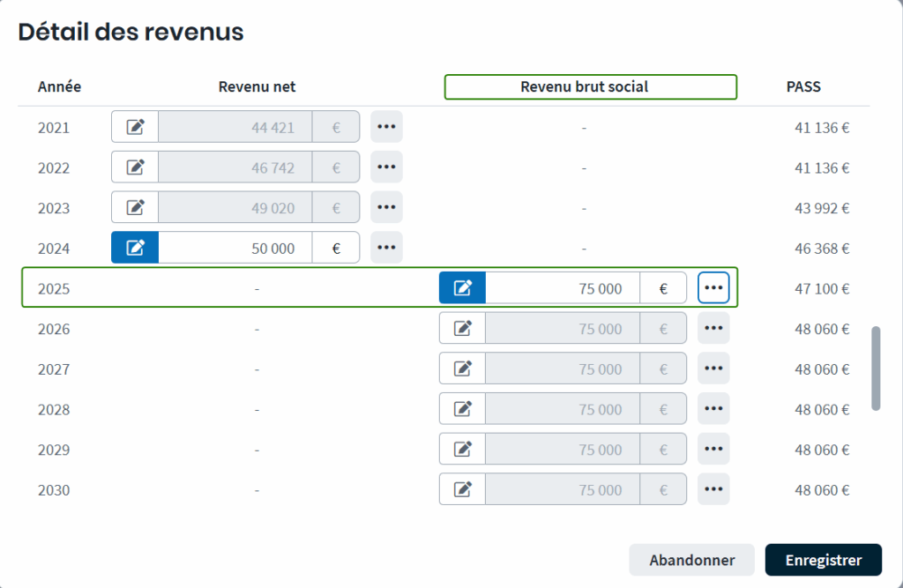Screen dimensions: 903x588
Task: Click the Abandonner button
Action: [x=691, y=560]
